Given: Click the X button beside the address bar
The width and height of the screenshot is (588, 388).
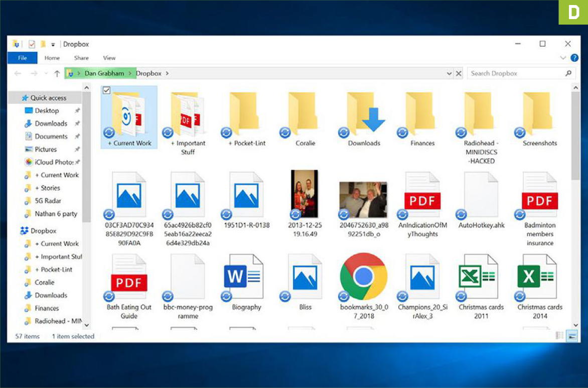Looking at the screenshot, I should [458, 74].
